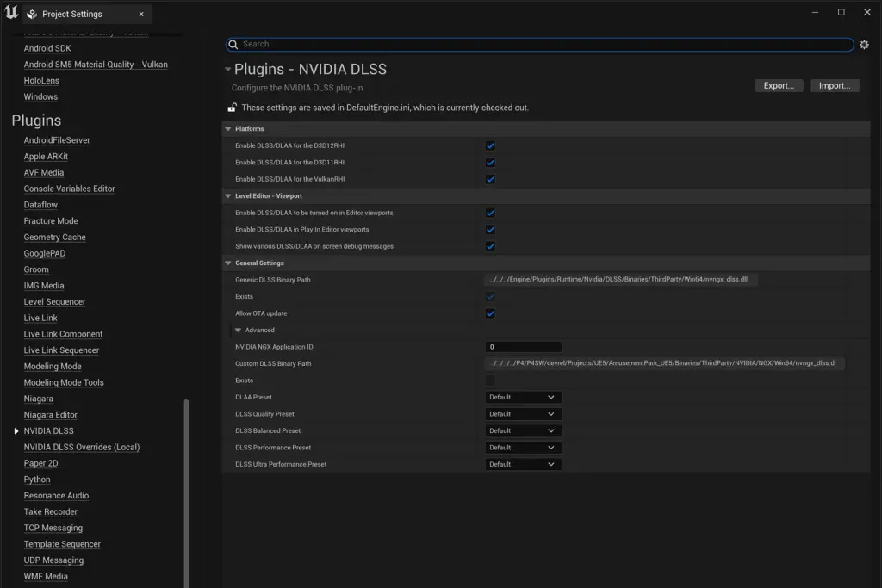Toggle Enable DLSS/DLAA for the D3D12RHI
The image size is (882, 588).
(x=490, y=145)
